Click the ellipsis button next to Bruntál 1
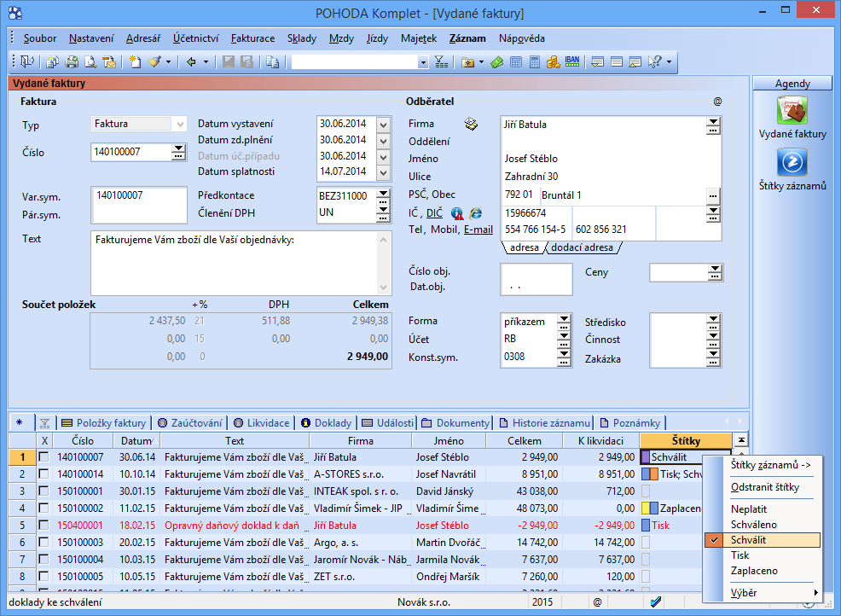The width and height of the screenshot is (841, 616). click(712, 196)
